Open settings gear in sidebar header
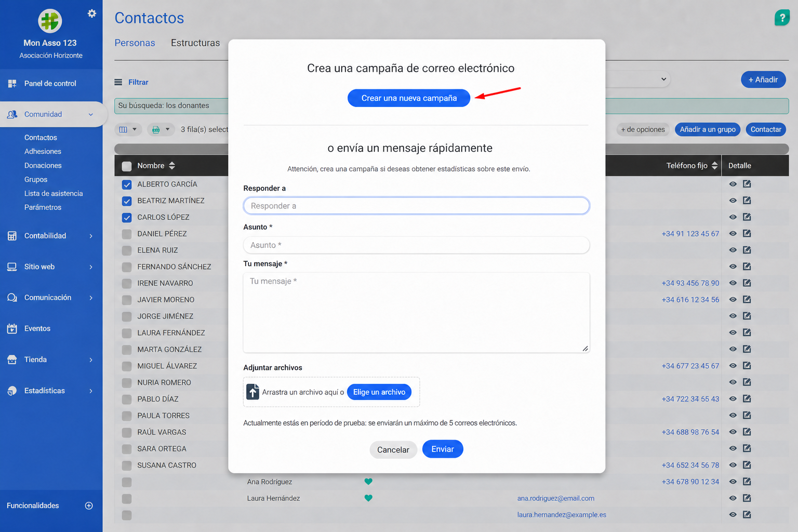Screen dimensions: 798x532 [92, 14]
